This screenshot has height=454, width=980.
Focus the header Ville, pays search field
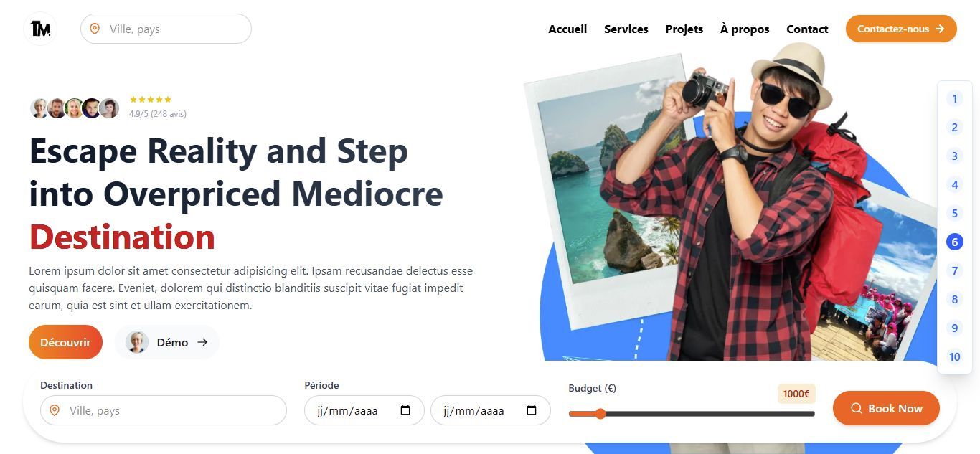[166, 29]
